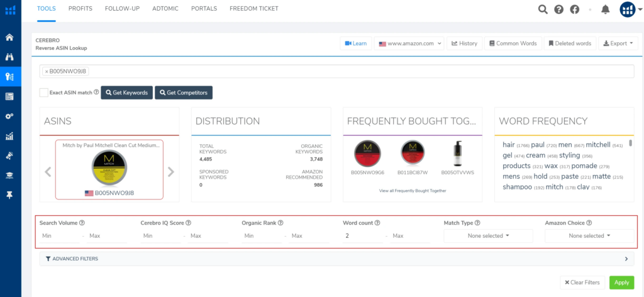Remove the B005NWO9J8 ASIN tag
This screenshot has height=297, width=644.
click(x=47, y=72)
